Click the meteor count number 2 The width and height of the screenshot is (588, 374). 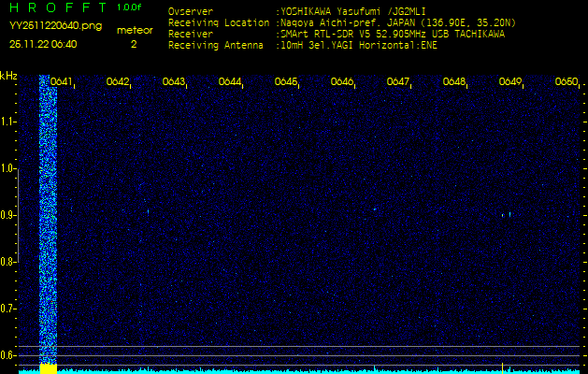click(x=133, y=44)
